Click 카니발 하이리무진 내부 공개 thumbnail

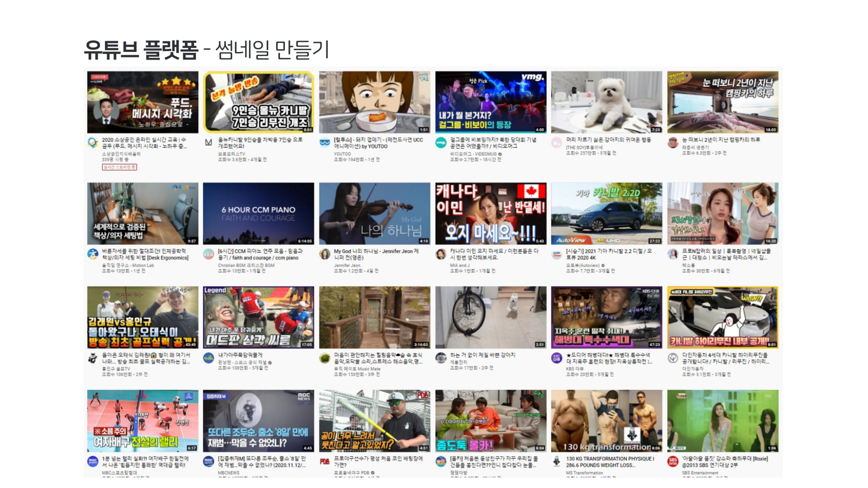pyautogui.click(x=723, y=317)
